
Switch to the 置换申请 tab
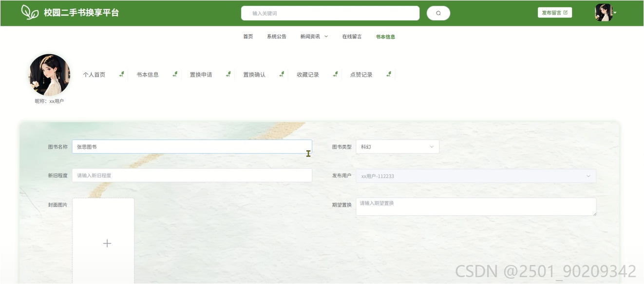(x=201, y=75)
